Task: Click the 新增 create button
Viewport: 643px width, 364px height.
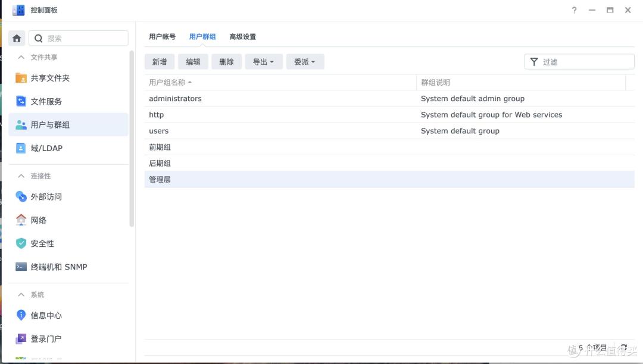Action: click(x=160, y=62)
